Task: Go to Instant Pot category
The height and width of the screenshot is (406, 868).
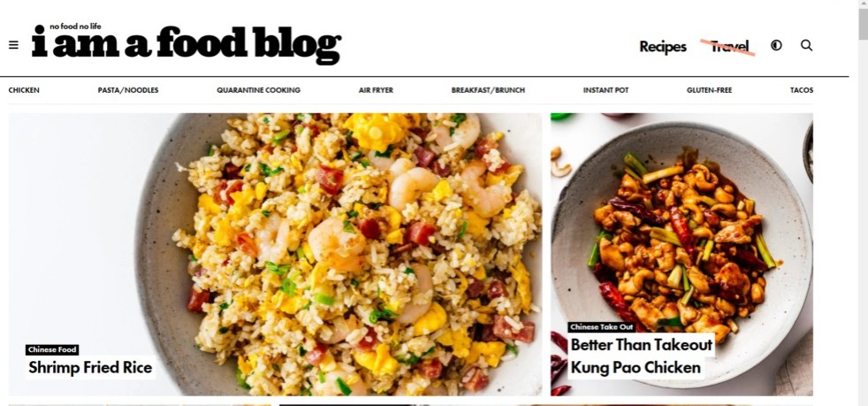Action: (x=605, y=89)
